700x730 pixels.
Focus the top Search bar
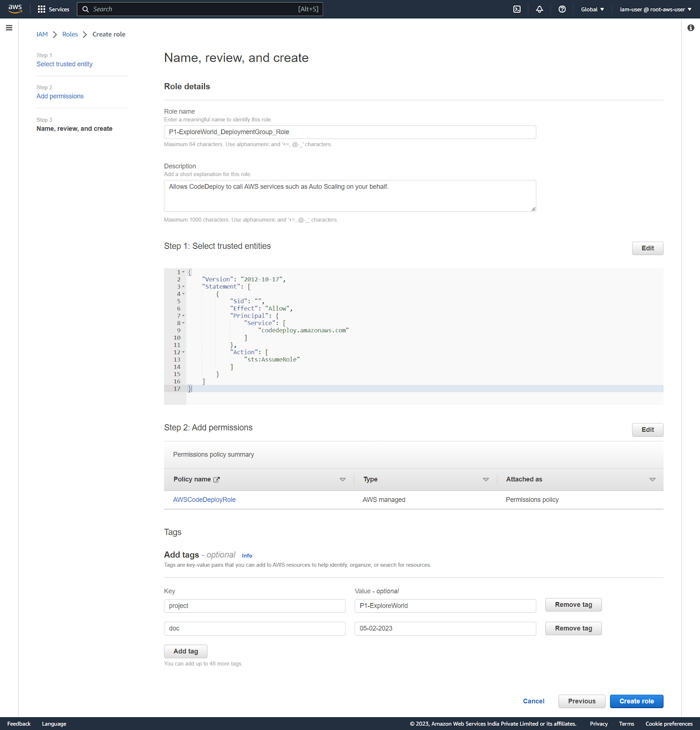(x=200, y=9)
